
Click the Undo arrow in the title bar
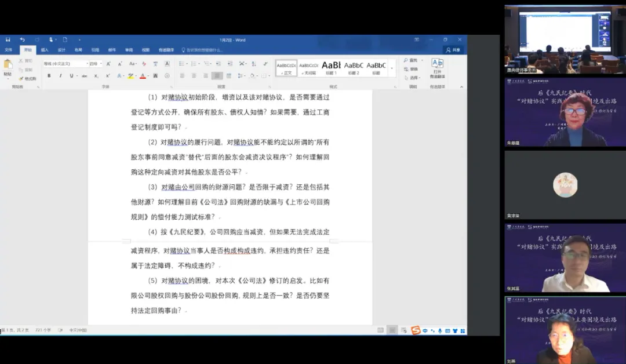(23, 39)
